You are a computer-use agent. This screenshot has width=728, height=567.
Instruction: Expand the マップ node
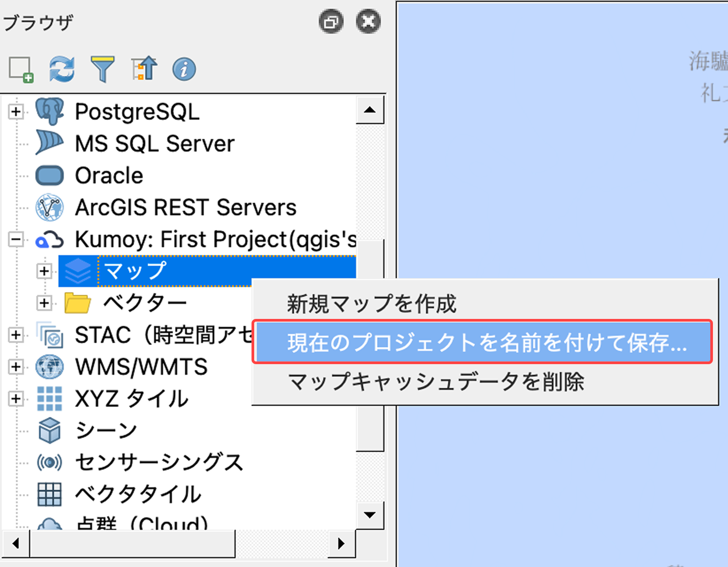point(44,271)
